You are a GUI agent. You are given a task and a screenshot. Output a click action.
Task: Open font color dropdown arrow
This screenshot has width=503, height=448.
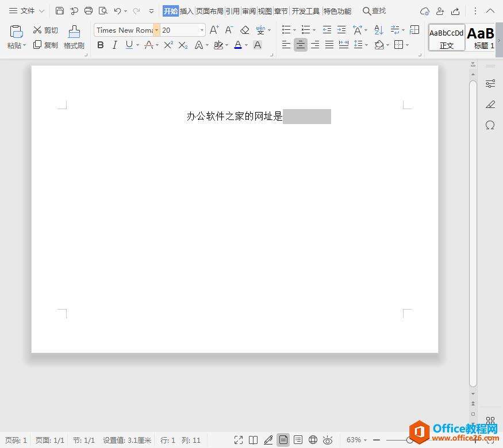[247, 45]
